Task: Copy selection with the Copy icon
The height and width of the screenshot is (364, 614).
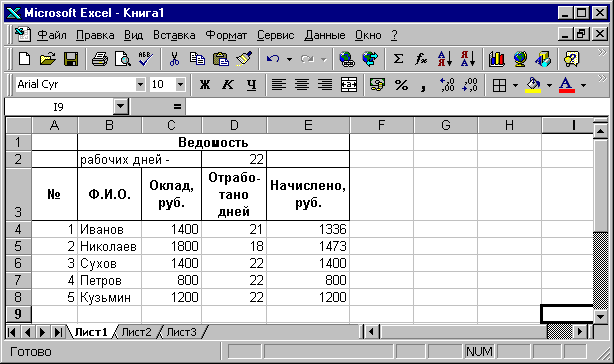Action: (x=197, y=59)
